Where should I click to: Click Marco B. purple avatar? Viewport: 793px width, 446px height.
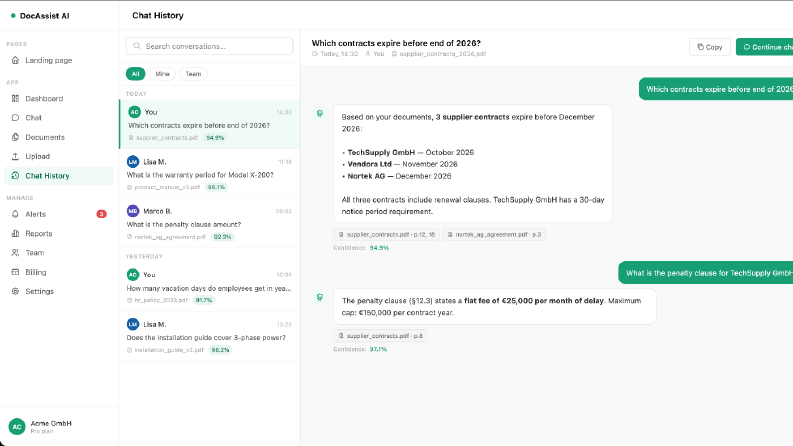pyautogui.click(x=133, y=211)
